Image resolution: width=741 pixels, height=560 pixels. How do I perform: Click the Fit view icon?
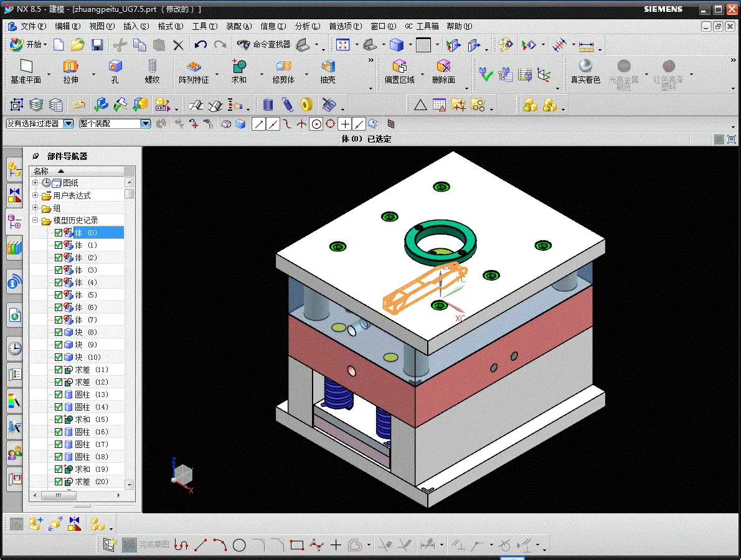pos(342,45)
